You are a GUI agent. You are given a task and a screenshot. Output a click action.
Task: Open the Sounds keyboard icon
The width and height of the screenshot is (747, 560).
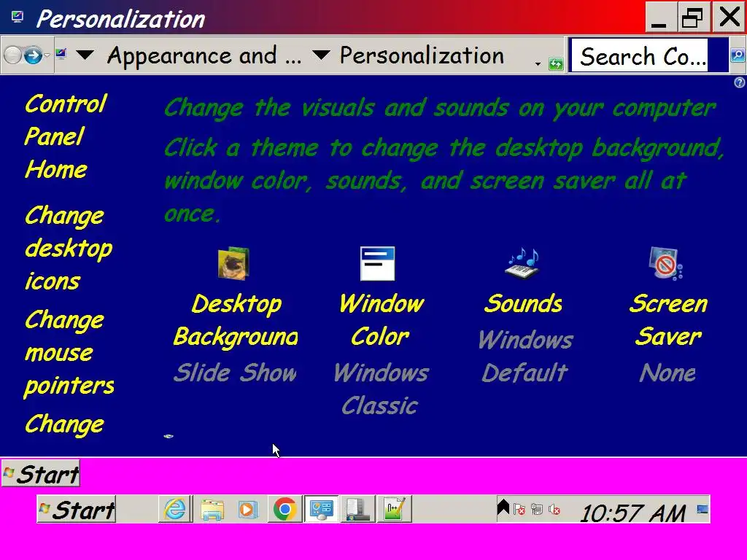pos(522,263)
